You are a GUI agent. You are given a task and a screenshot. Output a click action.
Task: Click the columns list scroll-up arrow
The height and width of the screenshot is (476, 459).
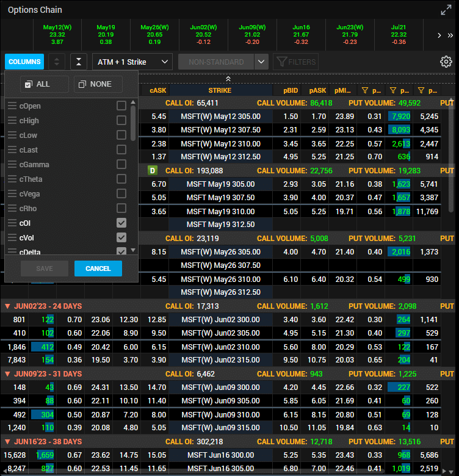point(133,103)
